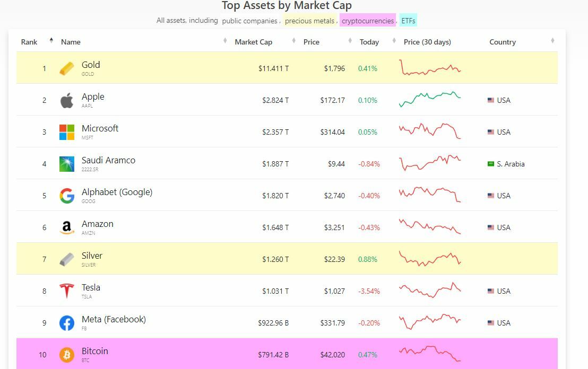This screenshot has width=588, height=369.
Task: Click the Saudi Aramco logo icon
Action: (x=67, y=164)
